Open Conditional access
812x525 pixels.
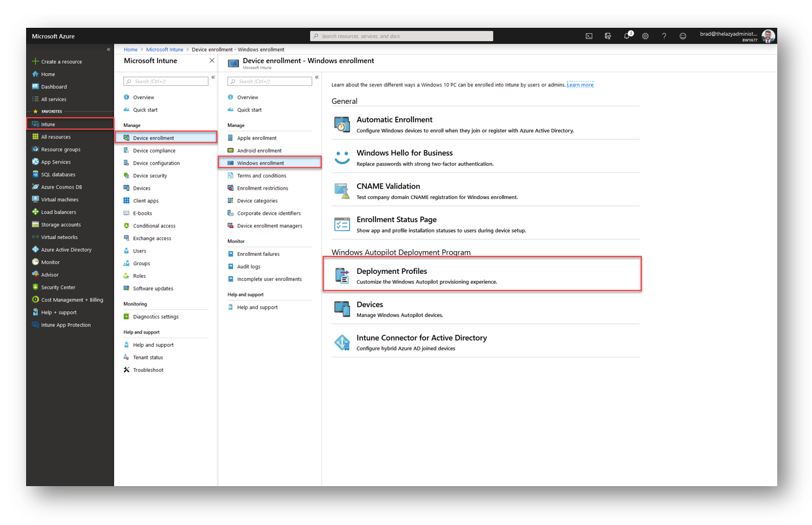[154, 226]
